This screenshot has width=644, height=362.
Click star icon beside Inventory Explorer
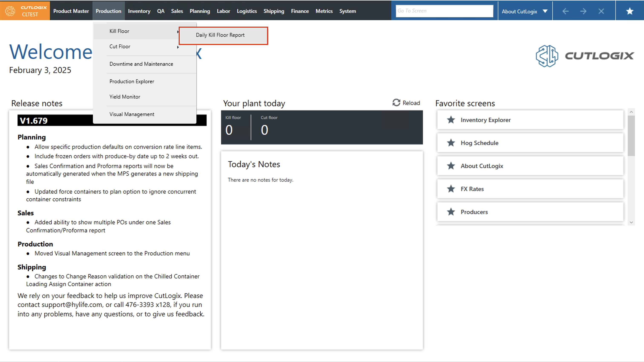tap(451, 120)
